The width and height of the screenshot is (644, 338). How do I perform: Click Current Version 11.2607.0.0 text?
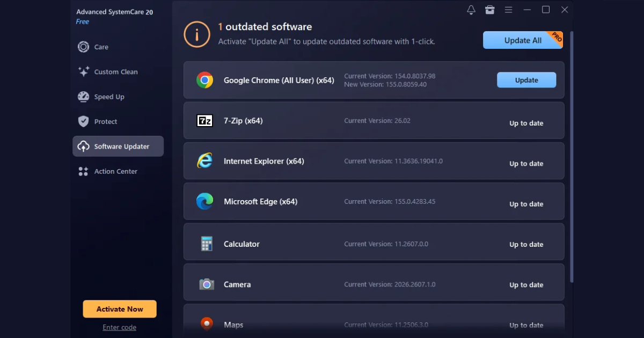click(x=386, y=244)
